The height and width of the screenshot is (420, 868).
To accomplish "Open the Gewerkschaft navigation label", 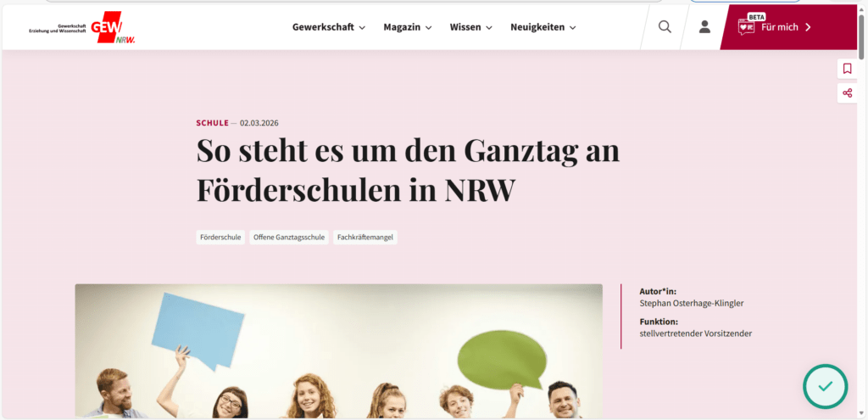I will (323, 27).
